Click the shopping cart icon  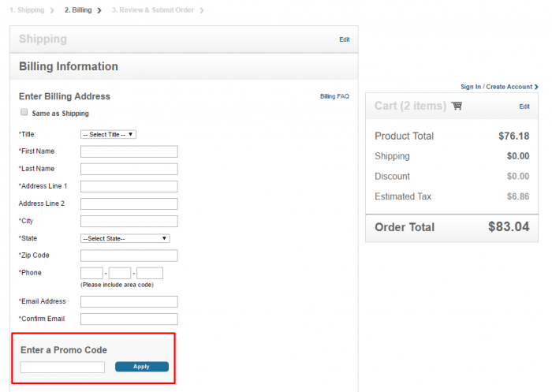pyautogui.click(x=457, y=106)
